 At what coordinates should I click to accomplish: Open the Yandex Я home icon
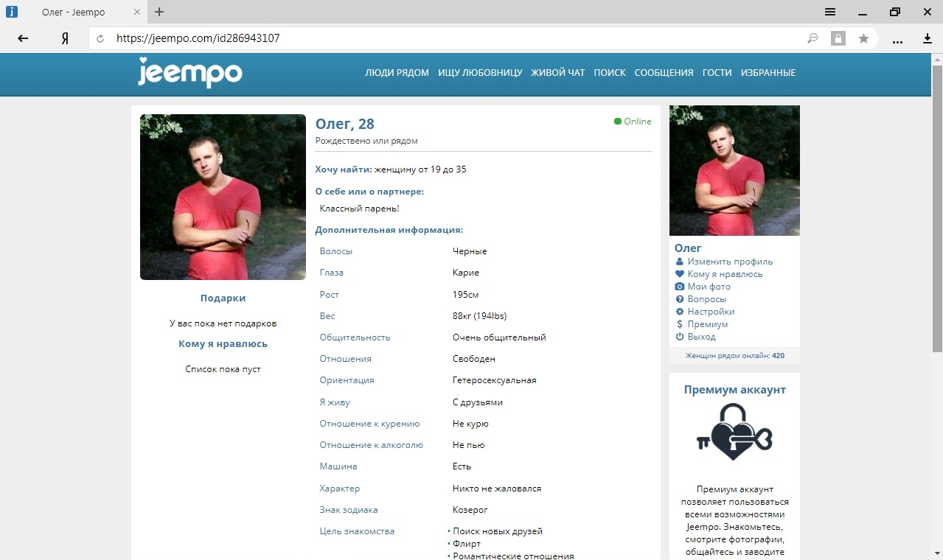[x=65, y=38]
